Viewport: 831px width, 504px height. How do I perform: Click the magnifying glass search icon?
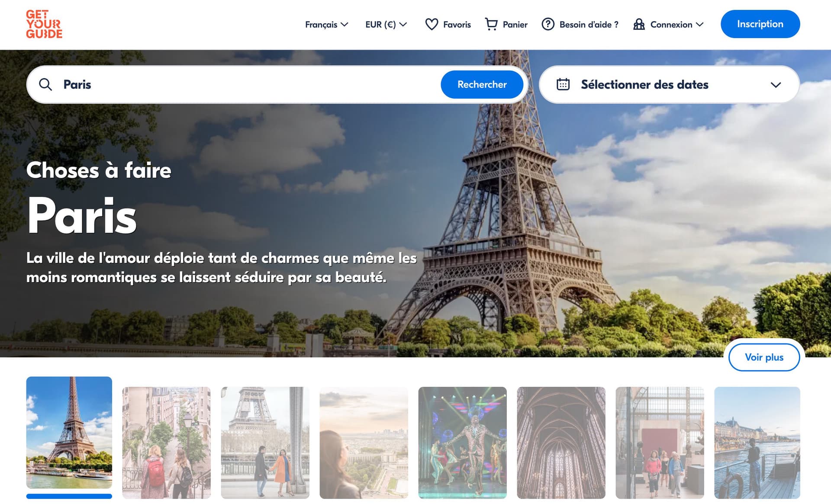point(45,84)
